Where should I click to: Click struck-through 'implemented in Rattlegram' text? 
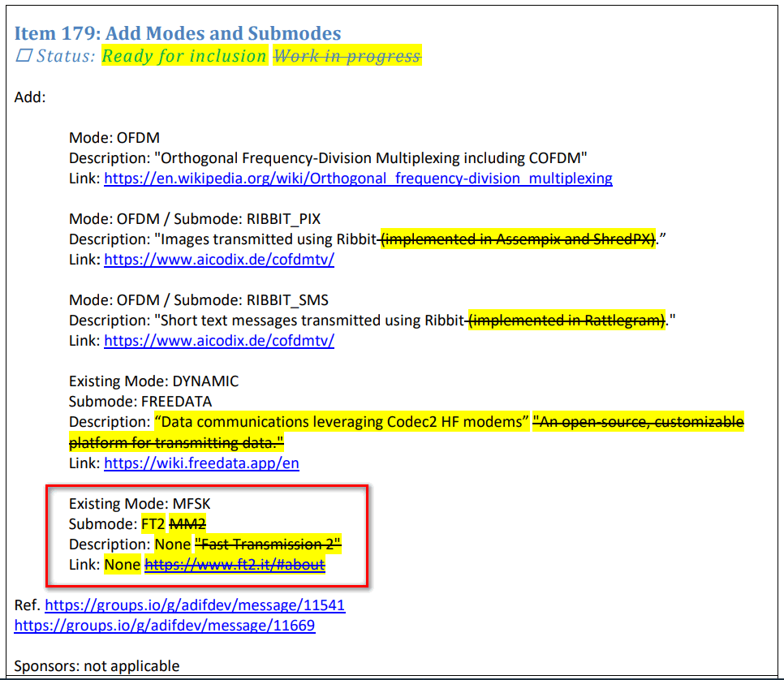tap(568, 321)
